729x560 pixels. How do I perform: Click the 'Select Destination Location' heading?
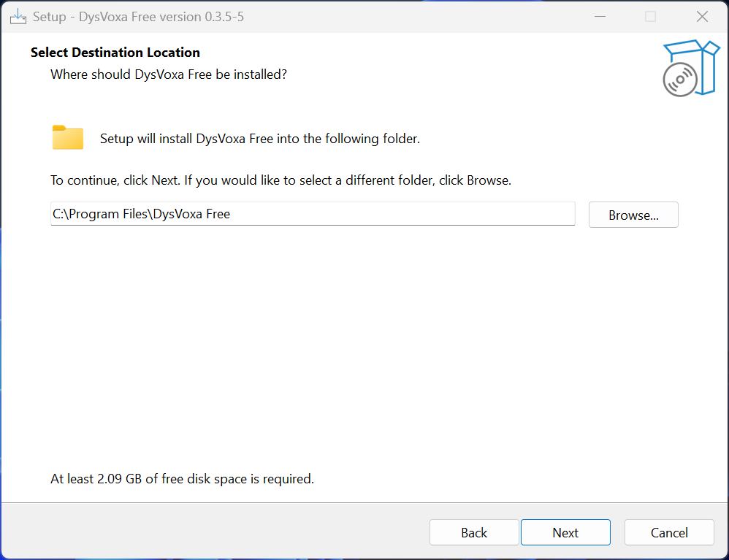click(x=115, y=53)
